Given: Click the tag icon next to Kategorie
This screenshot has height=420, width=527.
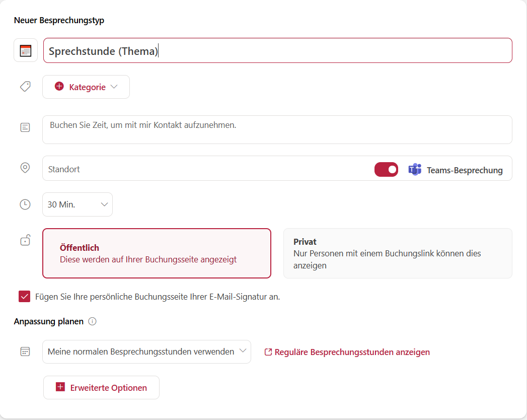Looking at the screenshot, I should coord(25,87).
